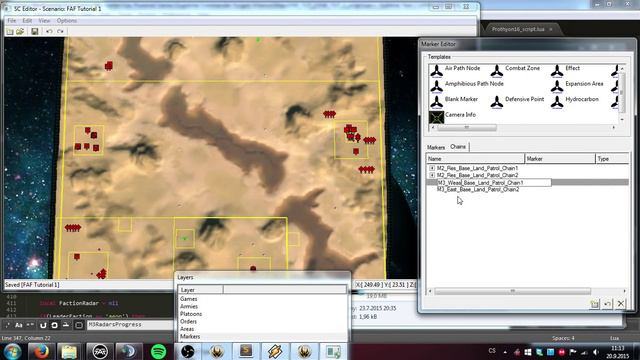Image resolution: width=640 pixels, height=360 pixels.
Task: Click Redo arrow in SC Editor toolbar
Action: tap(60, 31)
